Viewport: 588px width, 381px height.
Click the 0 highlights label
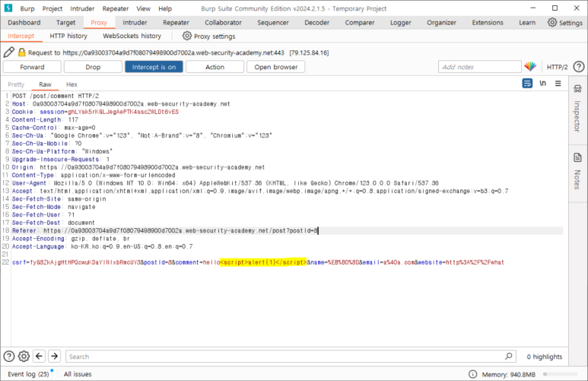coord(545,357)
